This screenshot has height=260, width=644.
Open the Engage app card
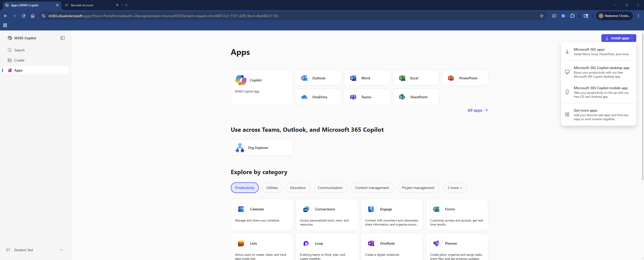click(392, 215)
